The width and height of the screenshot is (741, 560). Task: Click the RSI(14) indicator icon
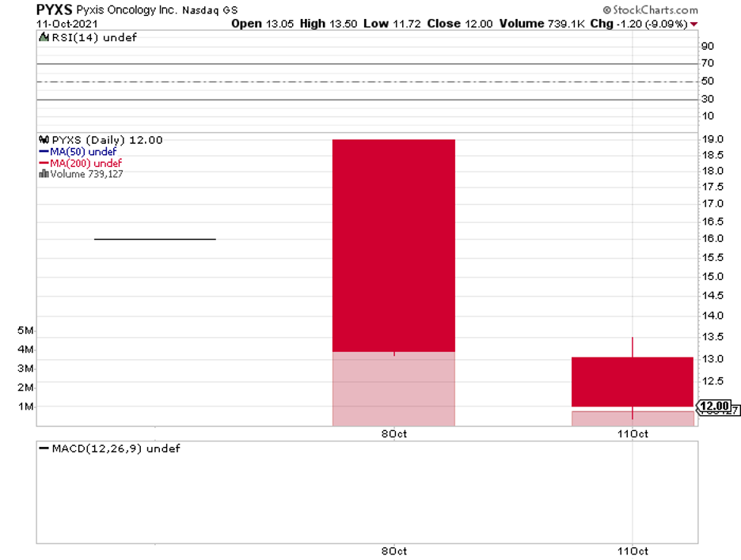coord(44,37)
